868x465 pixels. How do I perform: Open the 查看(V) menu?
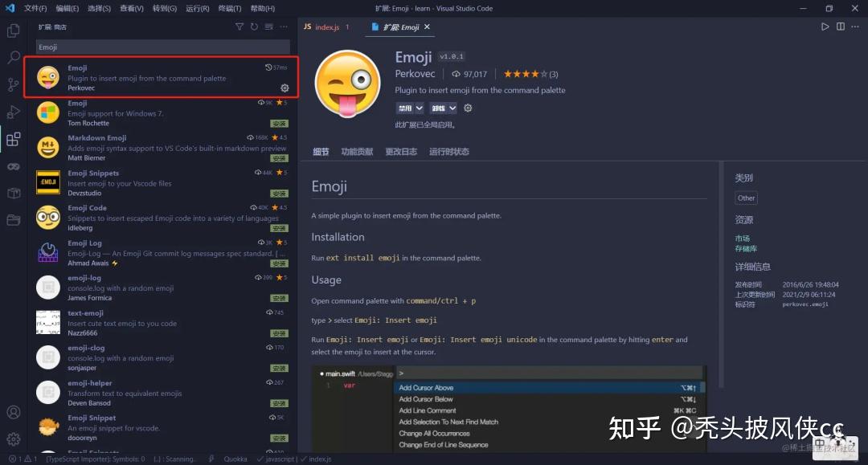coord(132,8)
